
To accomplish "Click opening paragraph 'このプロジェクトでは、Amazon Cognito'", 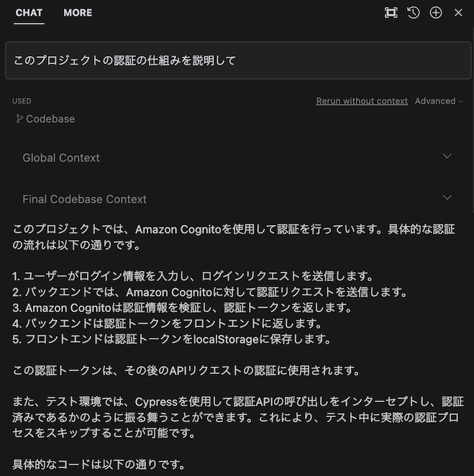I will pyautogui.click(x=234, y=237).
